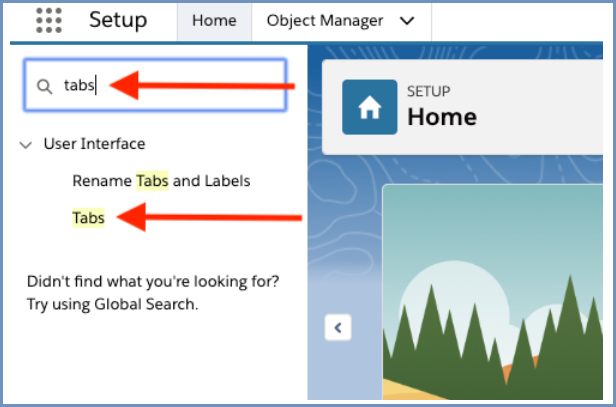
Task: Click the red arrow pointing at search box
Action: click(x=202, y=85)
